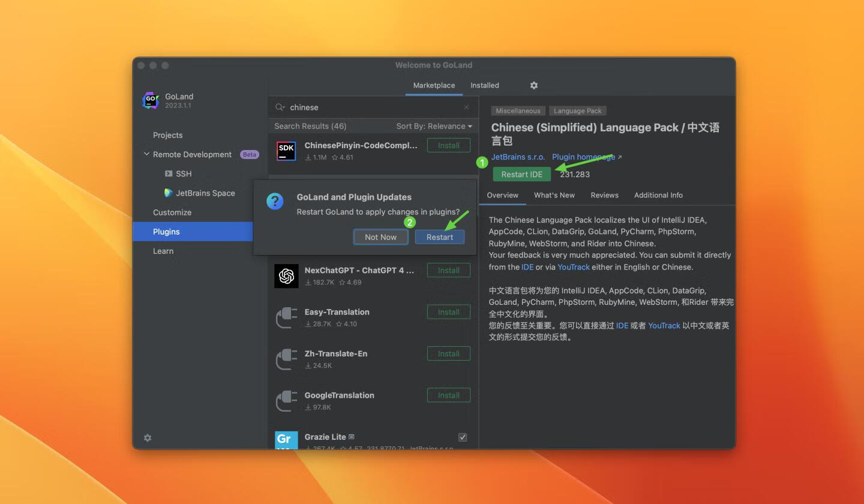Image resolution: width=864 pixels, height=504 pixels.
Task: Click the GoogleTranslation plug icon
Action: pyautogui.click(x=286, y=401)
